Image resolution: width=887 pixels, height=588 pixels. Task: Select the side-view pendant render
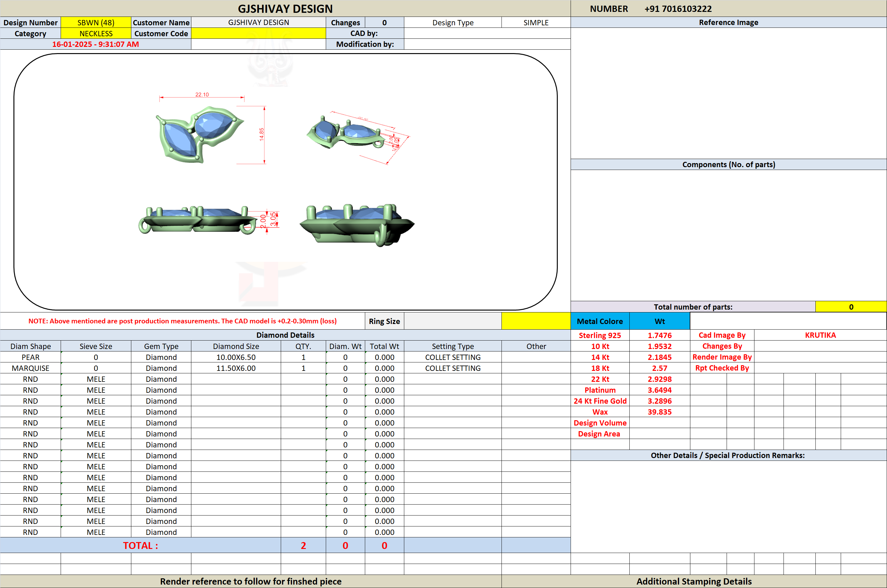point(198,220)
